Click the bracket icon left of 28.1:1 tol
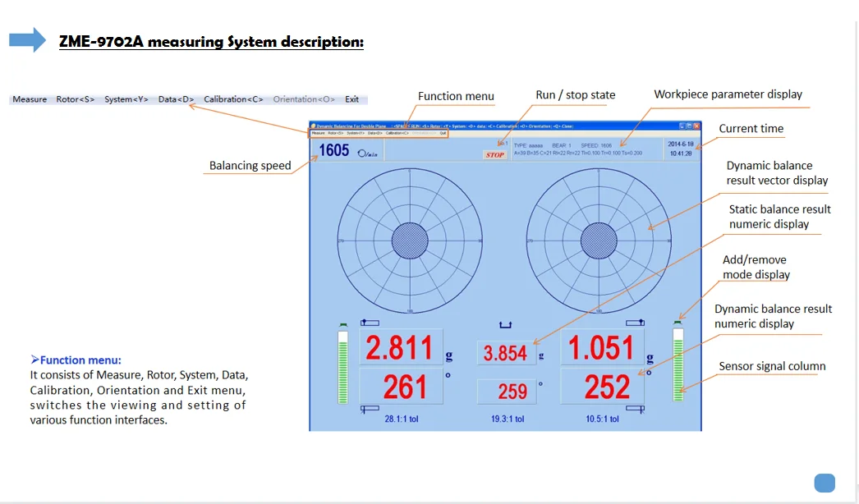The image size is (859, 504). pos(370,409)
